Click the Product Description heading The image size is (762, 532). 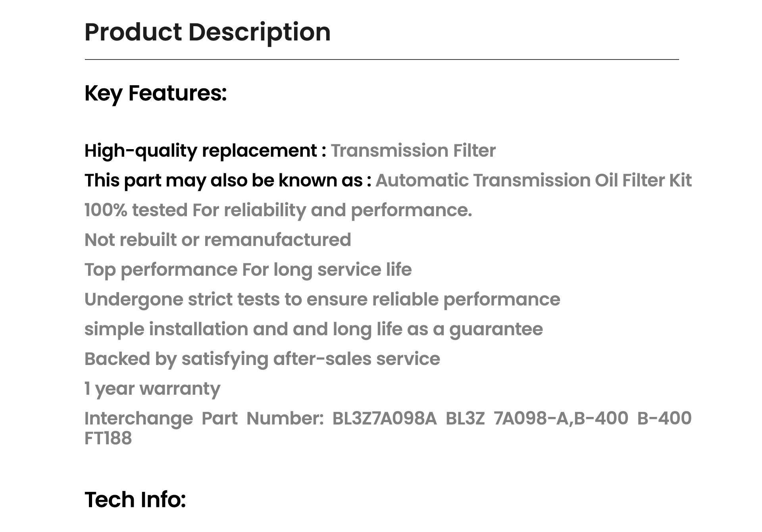[208, 32]
